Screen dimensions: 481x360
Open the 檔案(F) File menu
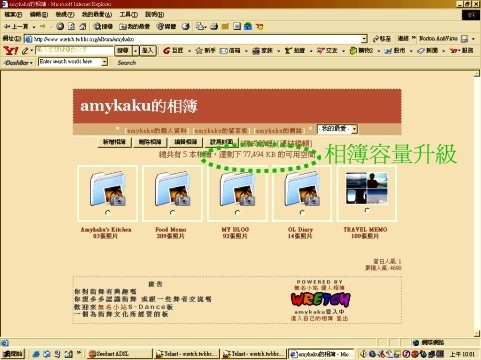(13, 15)
